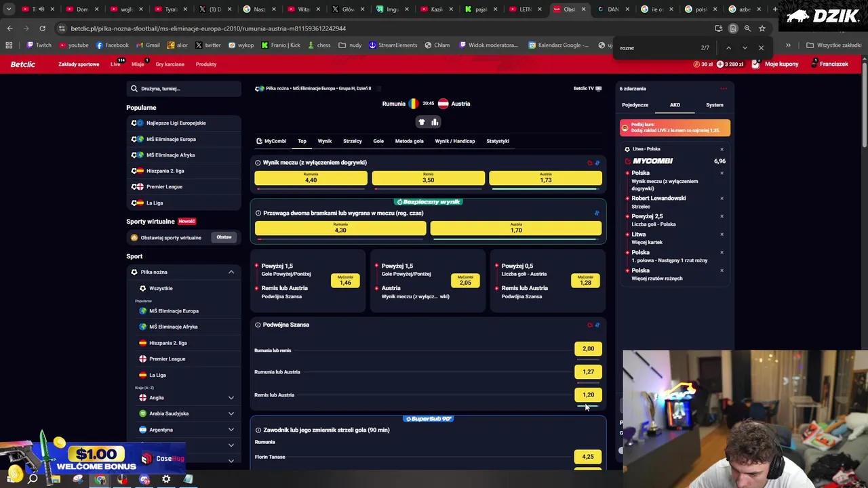This screenshot has width=868, height=488.
Task: Open the Twitch bookmark
Action: coord(39,45)
